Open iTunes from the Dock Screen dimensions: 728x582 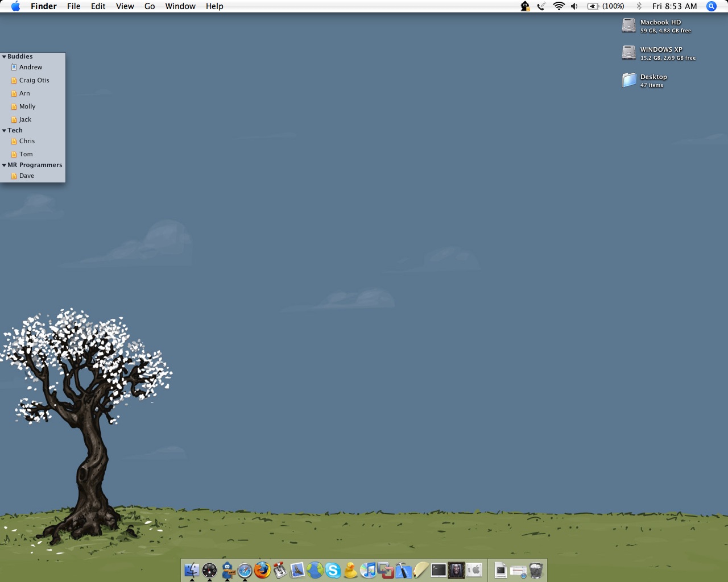click(368, 569)
